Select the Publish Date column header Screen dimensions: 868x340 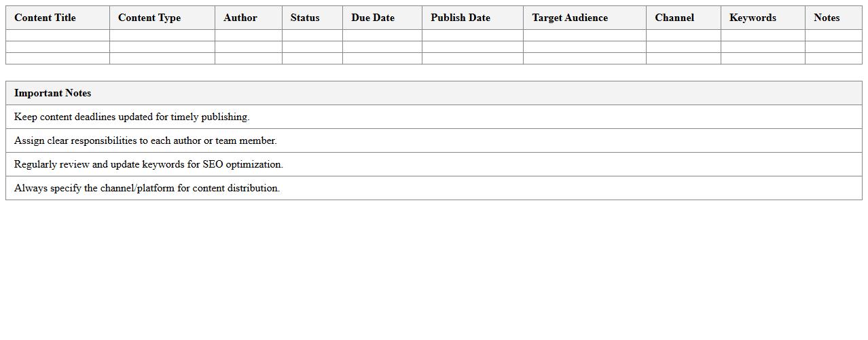tap(460, 18)
